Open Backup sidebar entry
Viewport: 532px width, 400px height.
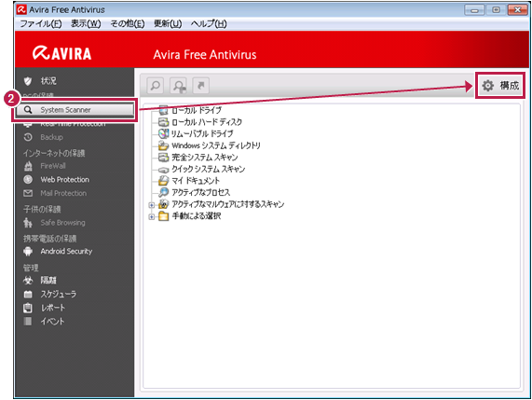(51, 137)
